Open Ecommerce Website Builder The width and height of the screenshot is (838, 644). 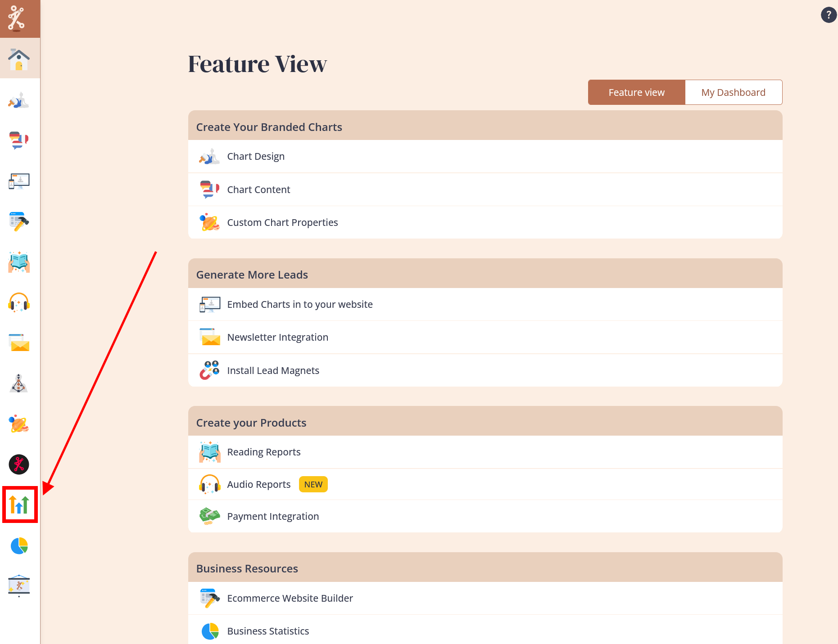pos(290,599)
